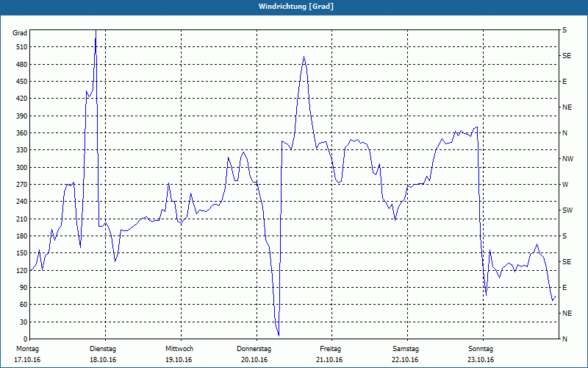Select the E compass label at 90 gridline
This screenshot has width=588, height=368.
pos(564,288)
